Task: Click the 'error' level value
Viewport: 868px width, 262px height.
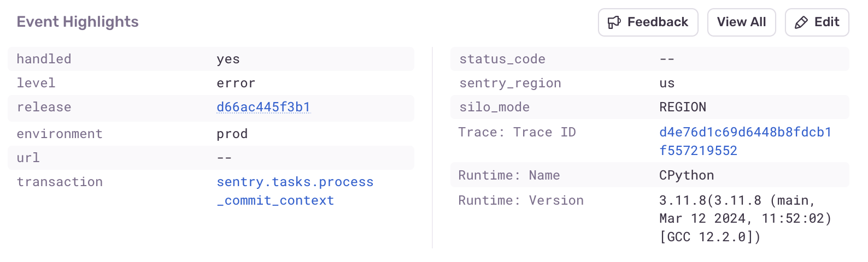Action: click(236, 83)
